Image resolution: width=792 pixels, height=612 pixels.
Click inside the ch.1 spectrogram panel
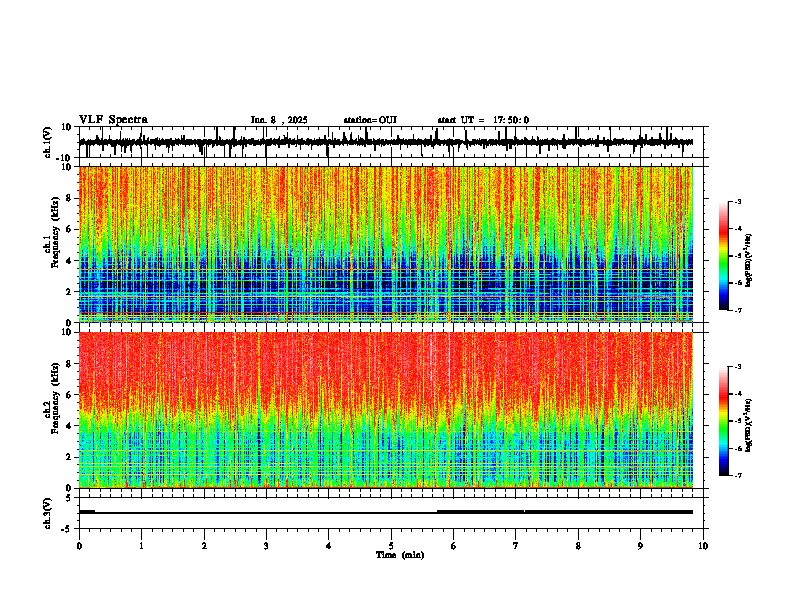click(x=385, y=244)
